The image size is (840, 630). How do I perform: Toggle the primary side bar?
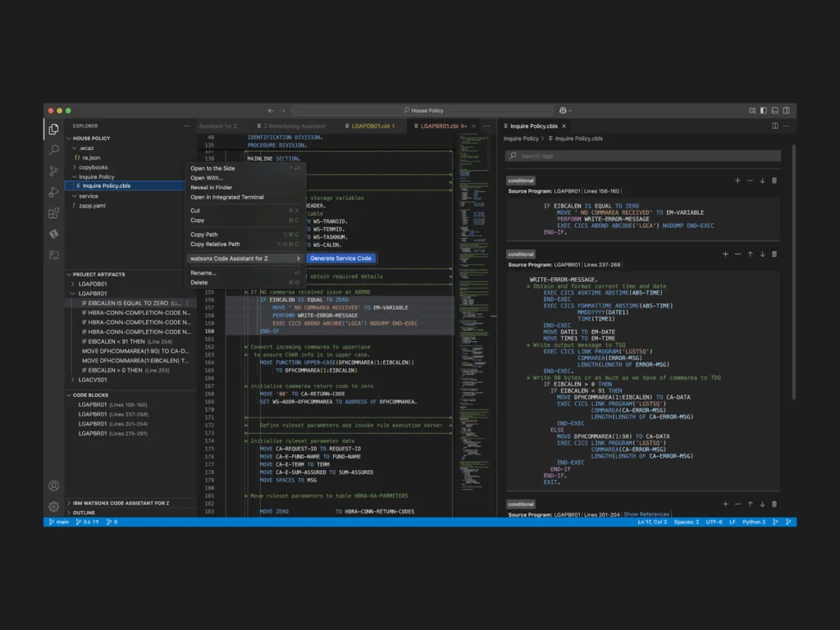coord(764,111)
